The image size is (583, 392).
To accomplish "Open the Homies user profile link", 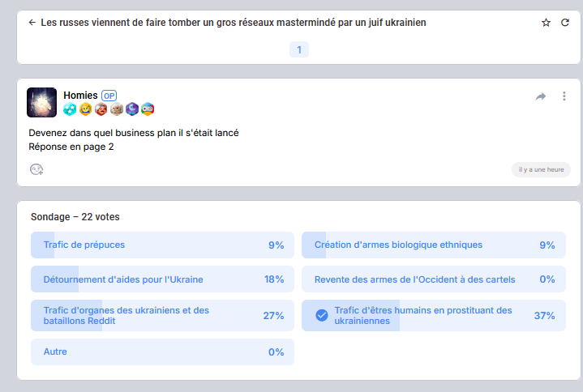I will coord(80,96).
